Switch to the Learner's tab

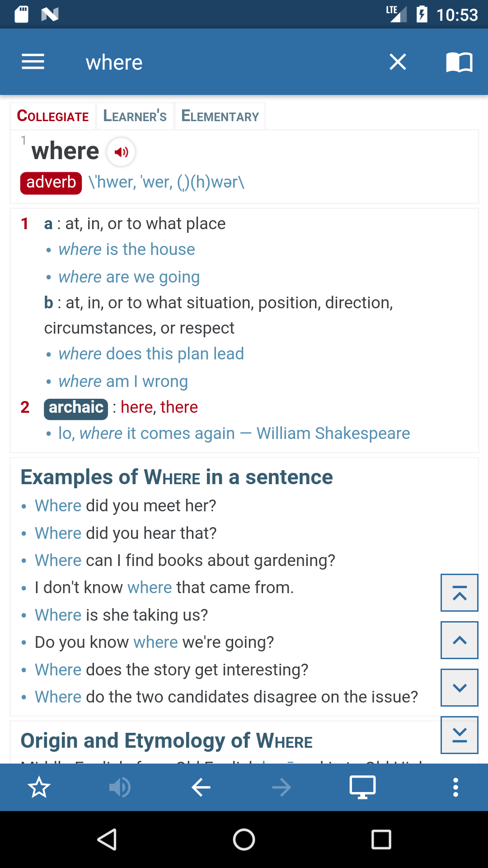[x=135, y=116]
